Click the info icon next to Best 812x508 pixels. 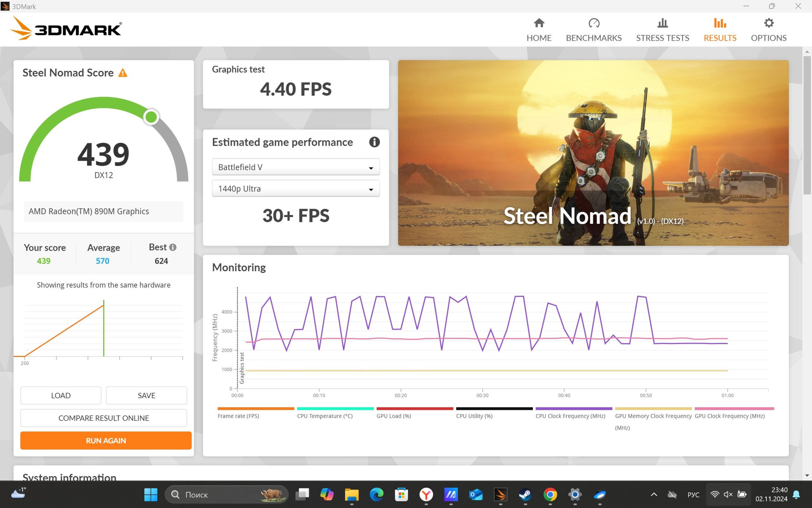point(173,247)
